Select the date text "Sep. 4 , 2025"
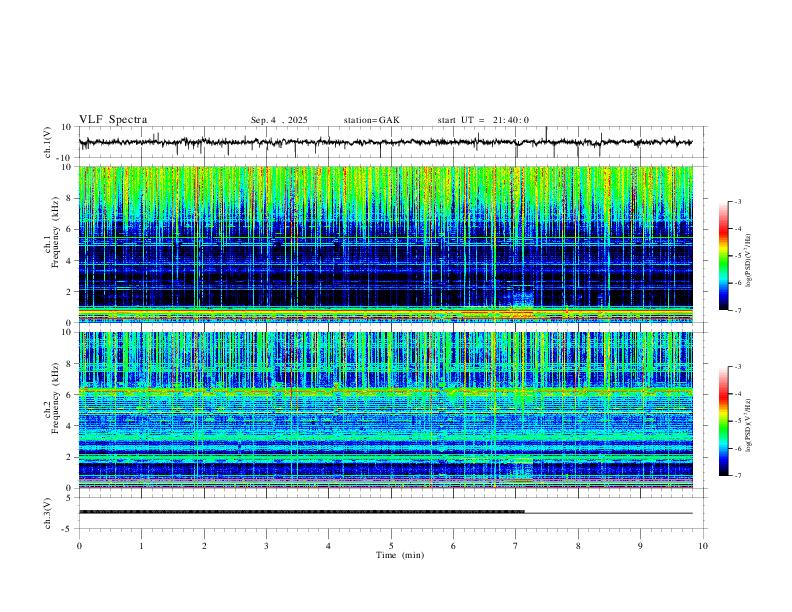 279,120
